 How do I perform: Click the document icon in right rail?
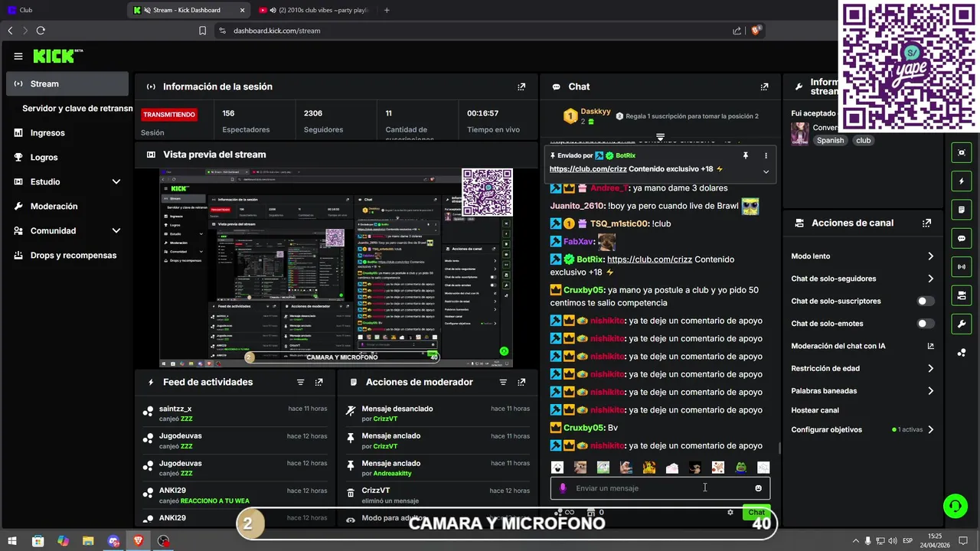[962, 210]
